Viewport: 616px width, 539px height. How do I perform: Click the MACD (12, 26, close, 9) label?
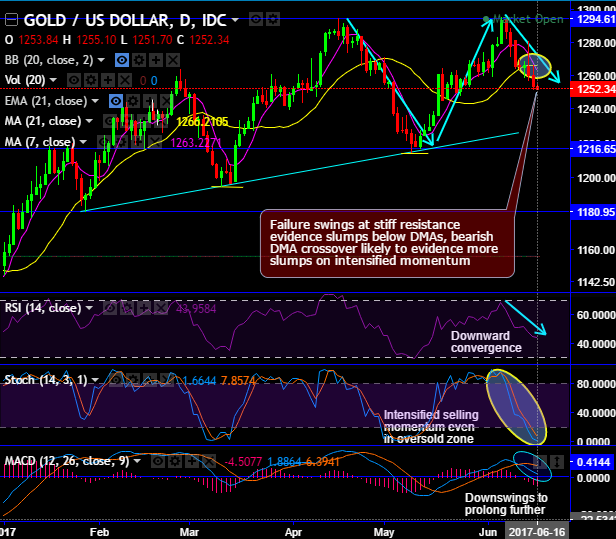click(x=67, y=461)
